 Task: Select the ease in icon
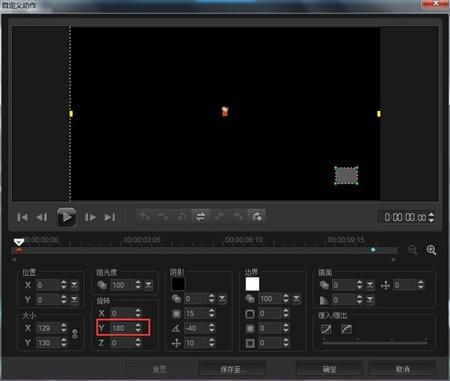pyautogui.click(x=326, y=329)
